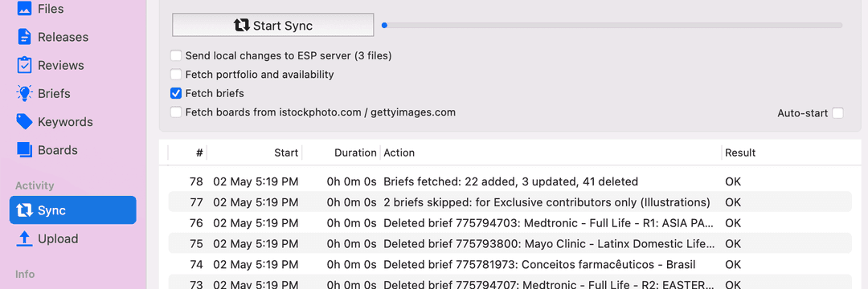The image size is (868, 289).
Task: Select 'Deleted brief 775781973: Conceitos farmacêuticos' entry
Action: point(510,264)
